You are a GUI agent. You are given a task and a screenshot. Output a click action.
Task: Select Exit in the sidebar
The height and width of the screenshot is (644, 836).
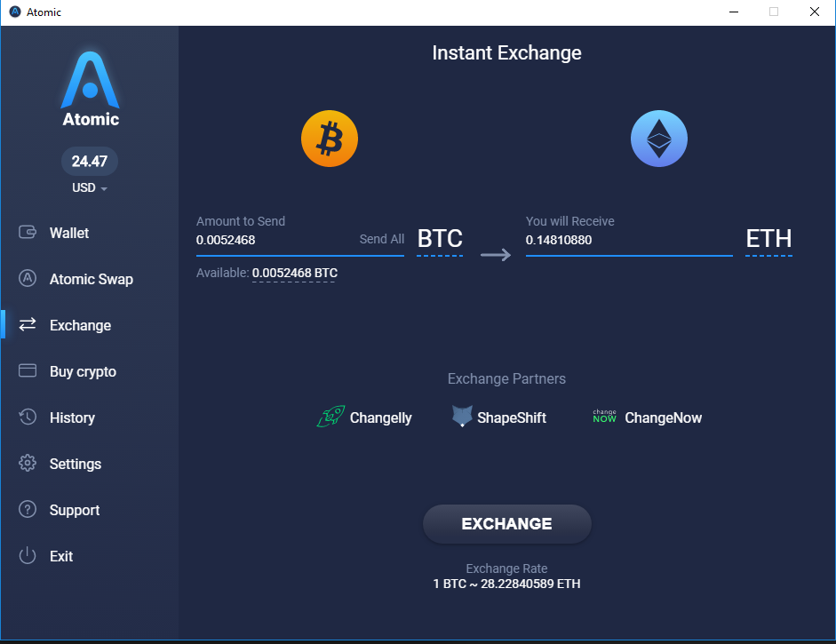click(x=61, y=556)
